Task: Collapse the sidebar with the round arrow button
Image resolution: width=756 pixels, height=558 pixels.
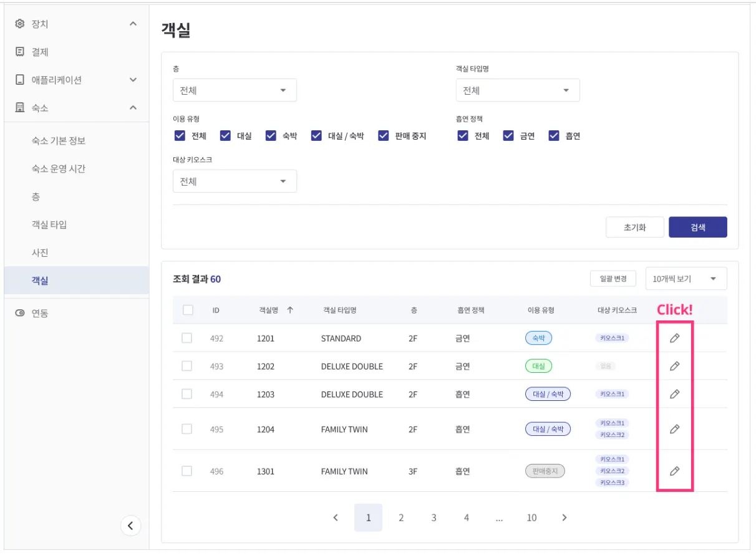Action: pos(130,526)
